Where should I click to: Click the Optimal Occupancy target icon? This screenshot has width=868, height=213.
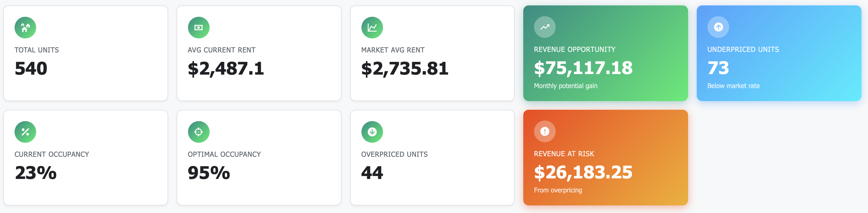[x=199, y=132]
